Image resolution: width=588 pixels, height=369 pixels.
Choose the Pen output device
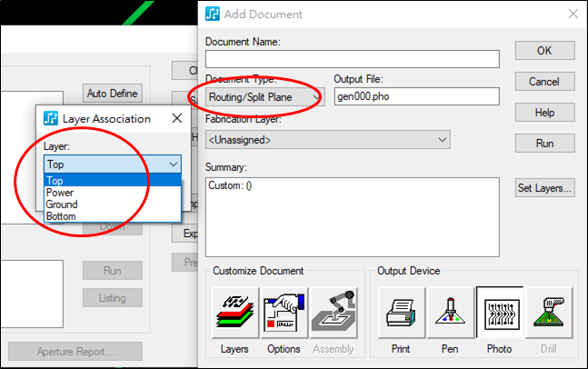(451, 313)
